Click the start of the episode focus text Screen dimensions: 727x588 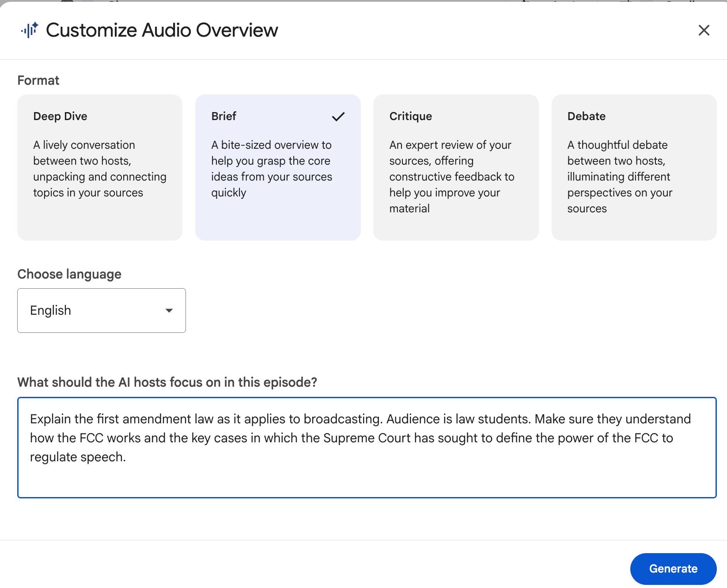31,419
